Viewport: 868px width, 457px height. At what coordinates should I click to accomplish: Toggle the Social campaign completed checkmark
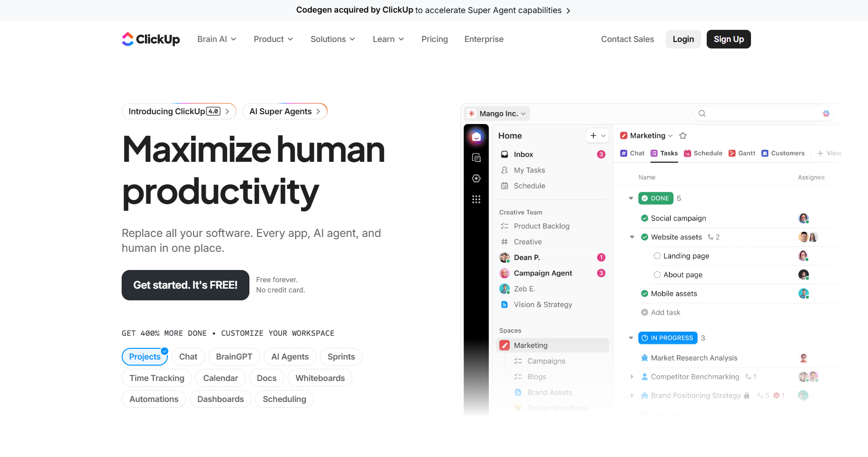(x=644, y=218)
